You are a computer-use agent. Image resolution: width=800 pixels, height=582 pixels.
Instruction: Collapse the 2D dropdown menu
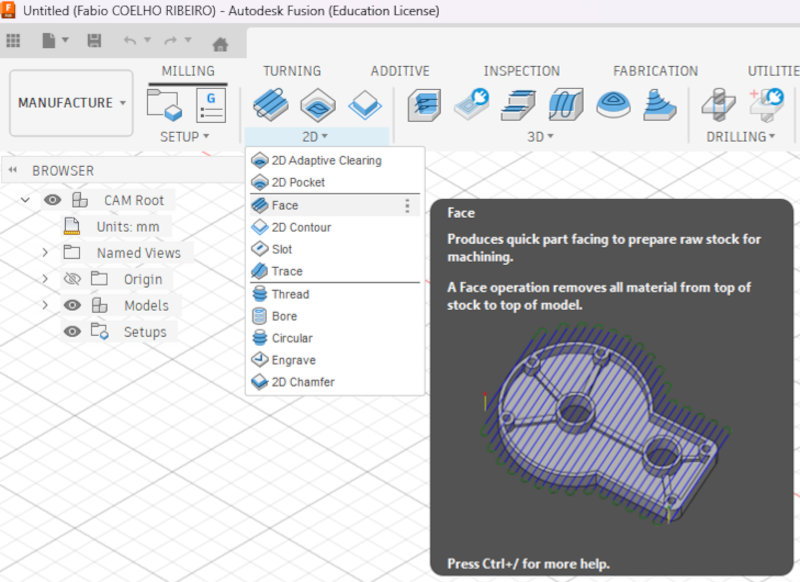[x=315, y=137]
